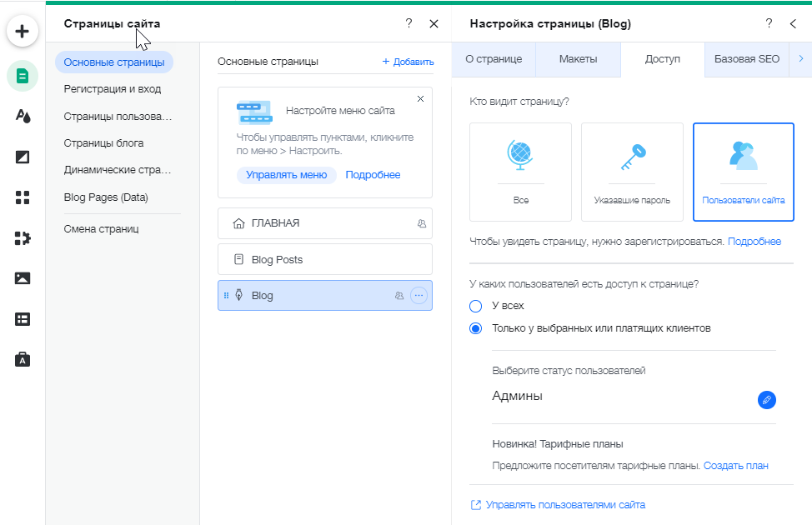
Task: Select the "Blog Posts" page item
Action: click(x=325, y=259)
